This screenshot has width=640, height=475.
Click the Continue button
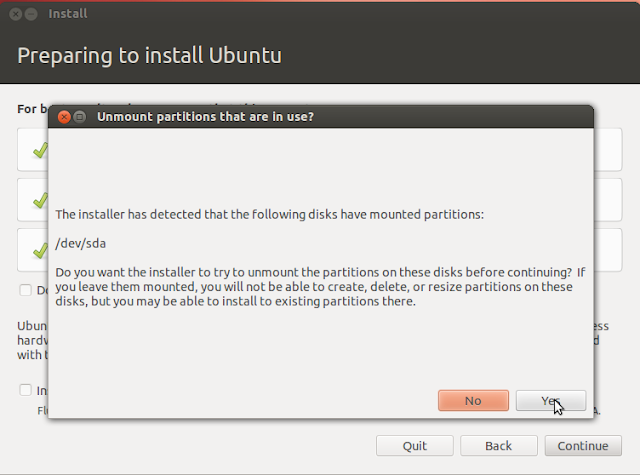click(x=583, y=446)
